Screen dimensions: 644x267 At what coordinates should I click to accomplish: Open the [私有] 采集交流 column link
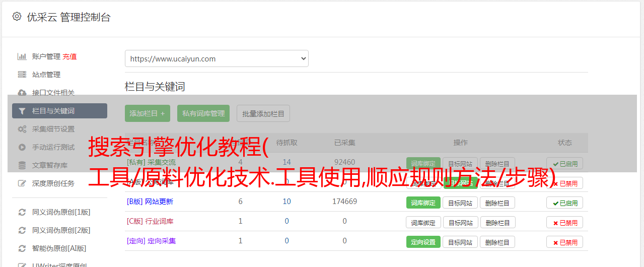pos(151,162)
